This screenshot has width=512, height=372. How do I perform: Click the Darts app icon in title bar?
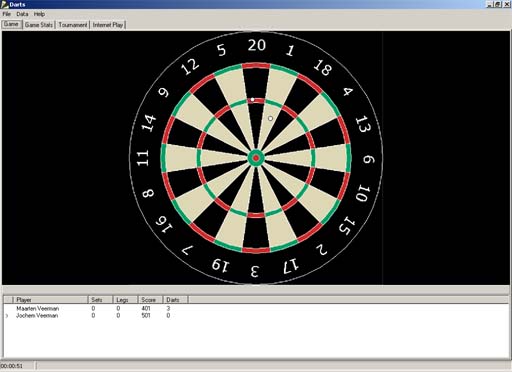tap(4, 4)
